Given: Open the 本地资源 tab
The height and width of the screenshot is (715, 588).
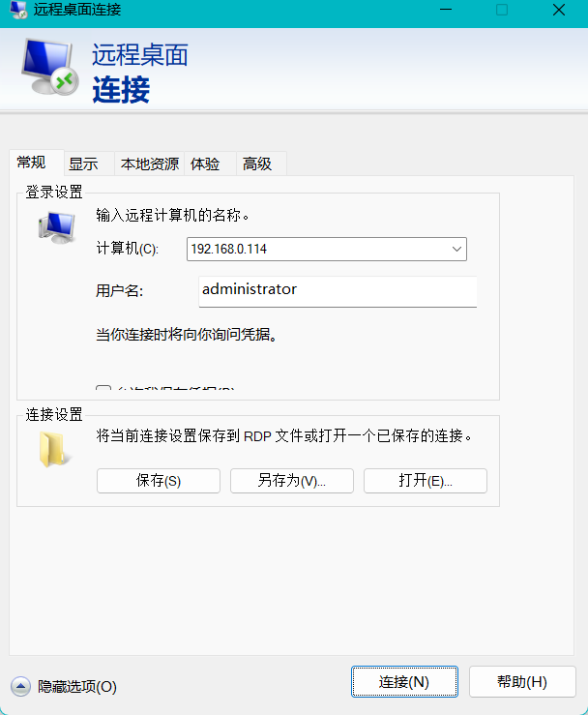Looking at the screenshot, I should point(150,164).
